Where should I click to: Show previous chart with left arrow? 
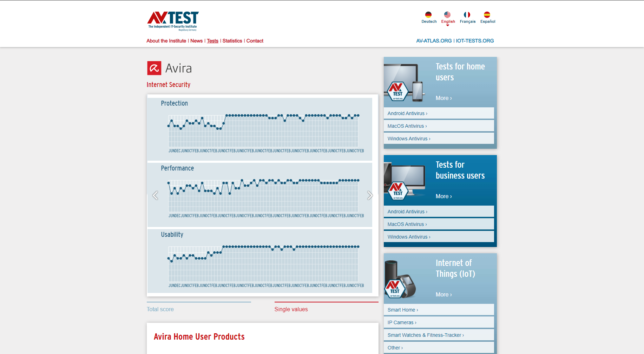(x=155, y=195)
